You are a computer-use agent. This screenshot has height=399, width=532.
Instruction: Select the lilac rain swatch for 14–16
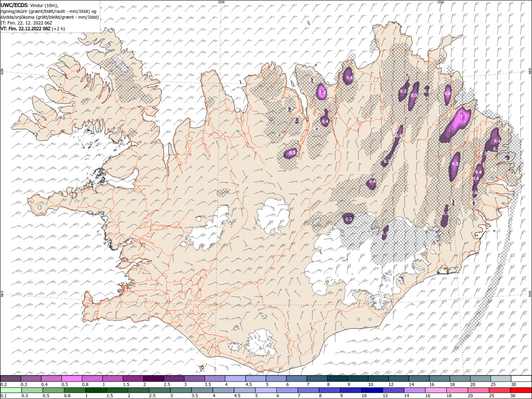click(x=414, y=390)
